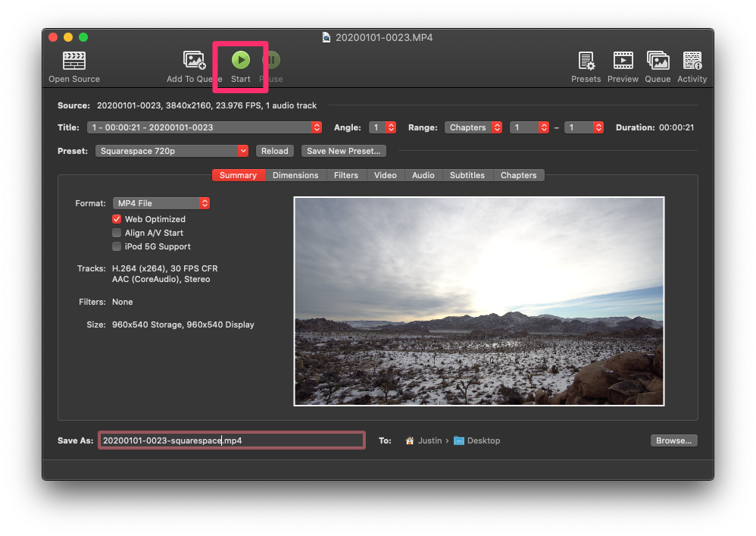The width and height of the screenshot is (756, 536).
Task: Show the Queue window icon
Action: (658, 63)
